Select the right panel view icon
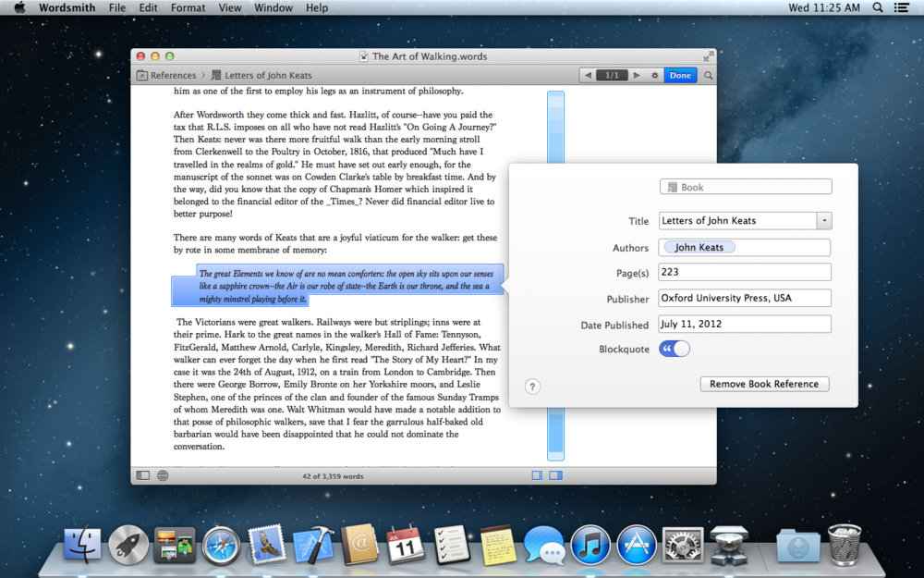This screenshot has height=578, width=924. (555, 474)
